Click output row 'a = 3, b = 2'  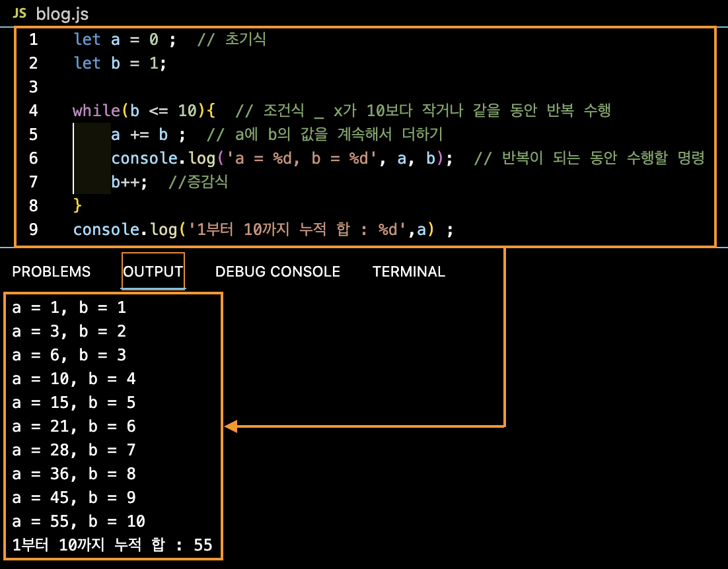pos(69,331)
